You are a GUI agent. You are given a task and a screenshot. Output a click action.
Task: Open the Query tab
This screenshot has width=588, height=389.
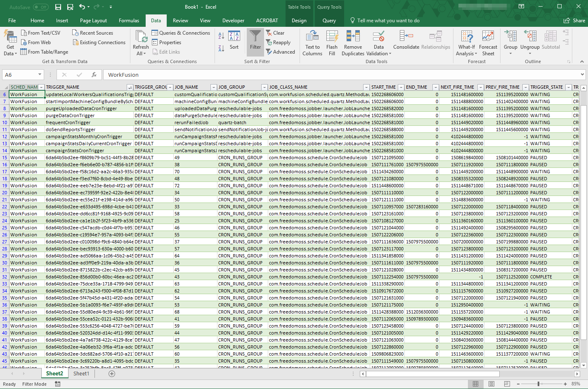[329, 21]
